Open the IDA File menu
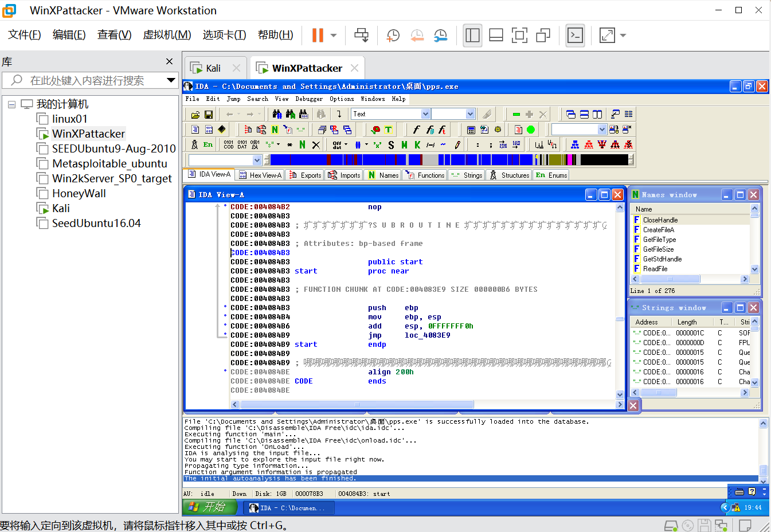Image resolution: width=771 pixels, height=532 pixels. tap(193, 99)
